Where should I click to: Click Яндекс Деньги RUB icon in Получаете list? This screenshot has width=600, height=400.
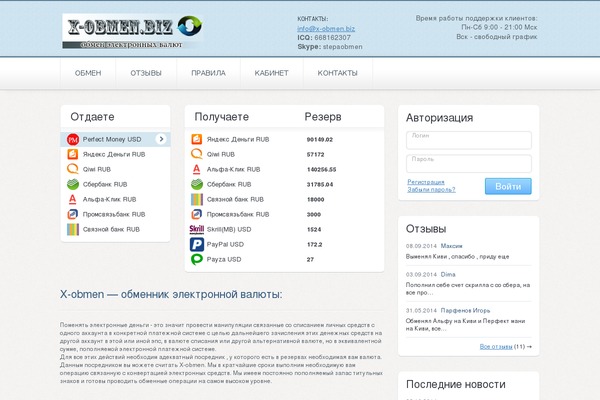[x=197, y=139]
